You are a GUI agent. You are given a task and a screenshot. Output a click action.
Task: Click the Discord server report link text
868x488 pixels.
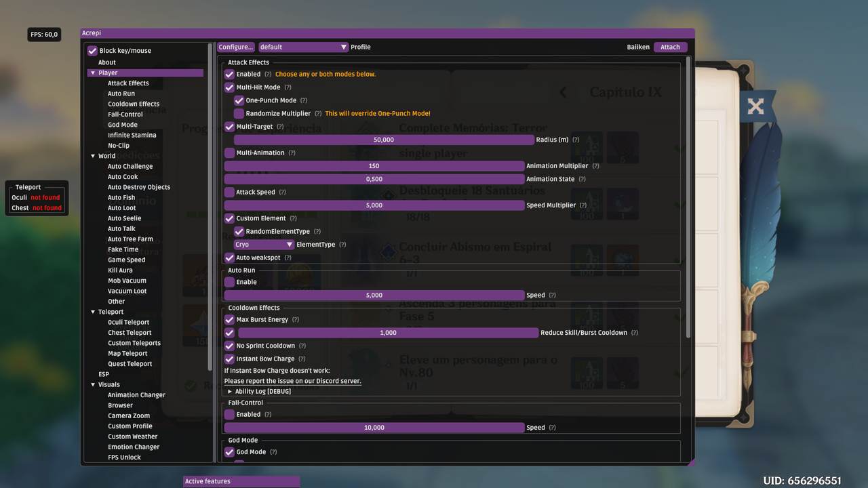pos(293,381)
